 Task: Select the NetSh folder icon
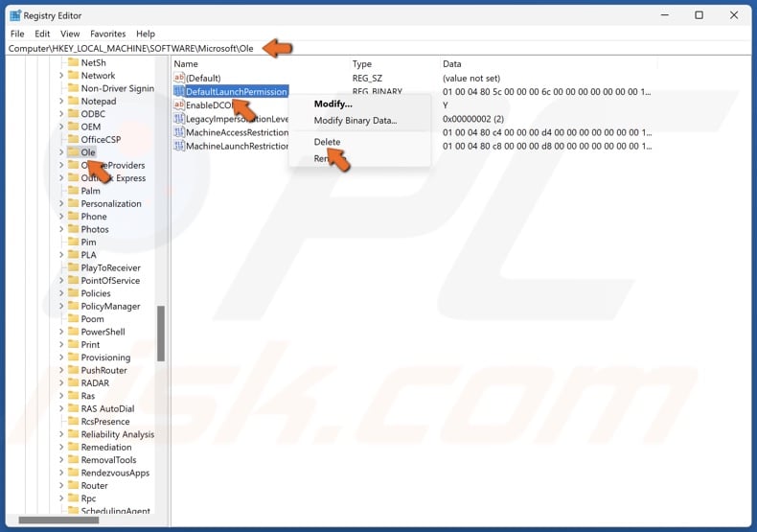(74, 62)
